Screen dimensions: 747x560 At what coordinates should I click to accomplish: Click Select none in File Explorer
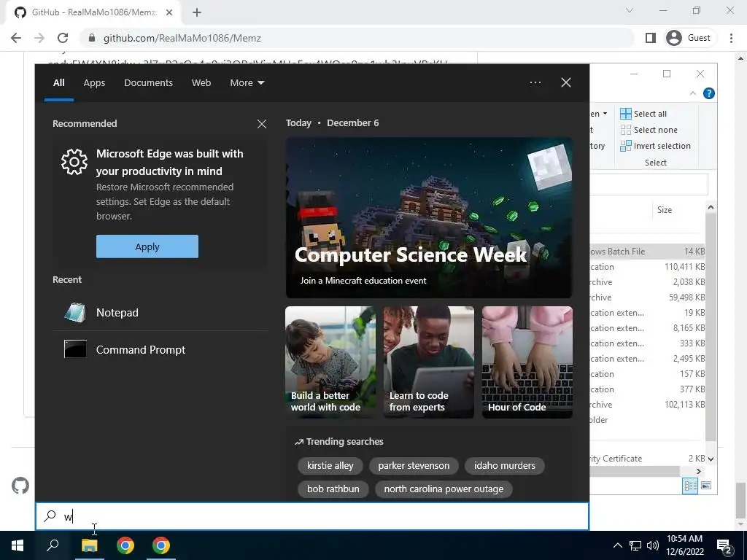tap(649, 130)
